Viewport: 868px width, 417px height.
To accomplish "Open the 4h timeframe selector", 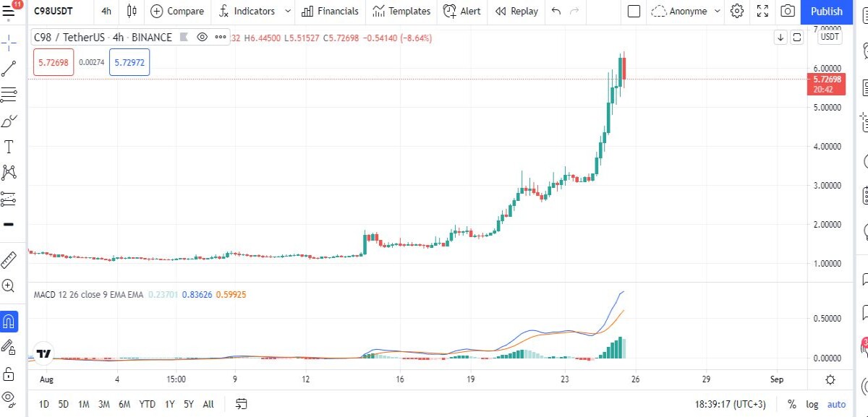I will click(106, 11).
